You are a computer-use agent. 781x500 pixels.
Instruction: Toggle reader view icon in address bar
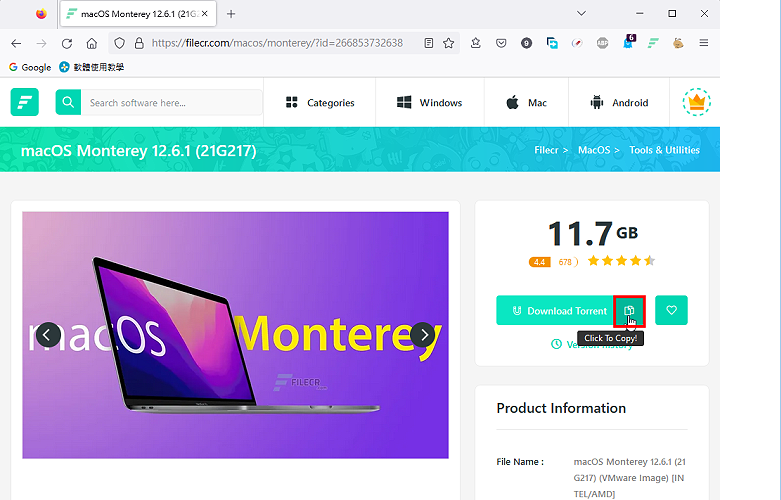428,43
